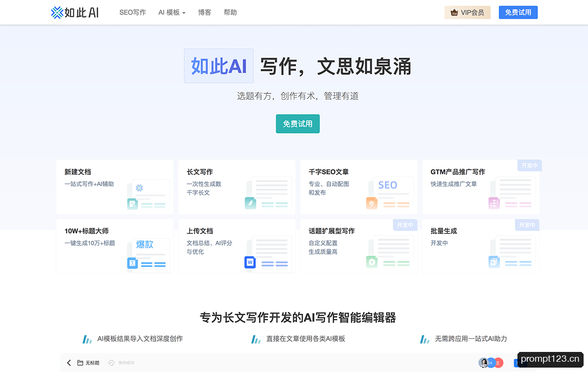Click the 开发中 badge on 话题扩展型写作
This screenshot has width=588, height=372.
point(405,225)
